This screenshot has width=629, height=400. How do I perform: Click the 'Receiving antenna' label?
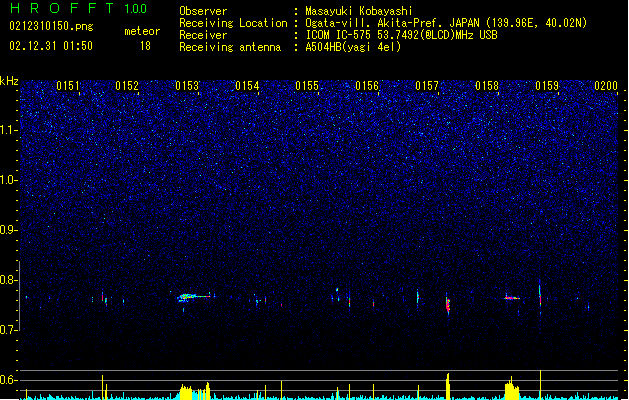click(230, 47)
